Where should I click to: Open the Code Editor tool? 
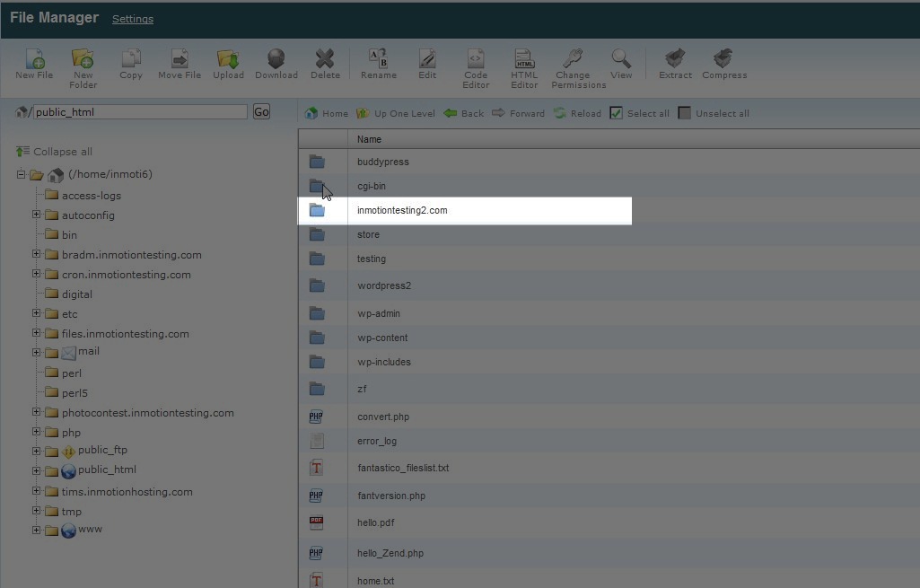[x=476, y=59]
